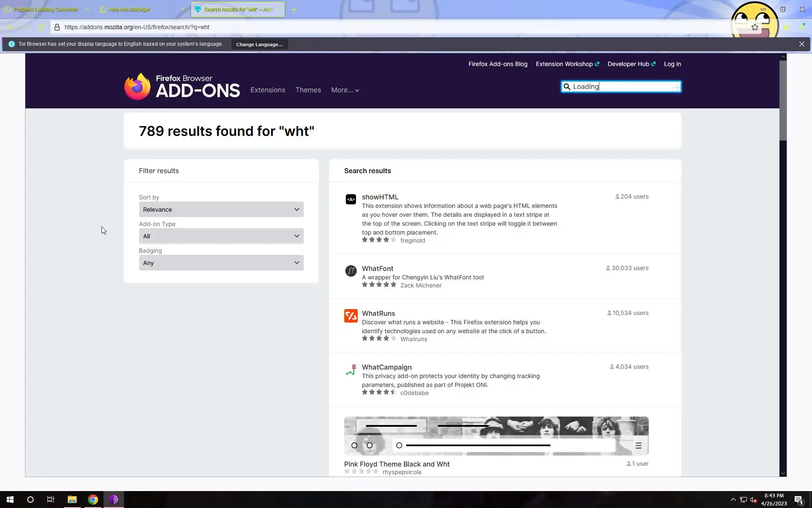Click the add-ons search input field
This screenshot has width=812, height=508.
click(621, 87)
